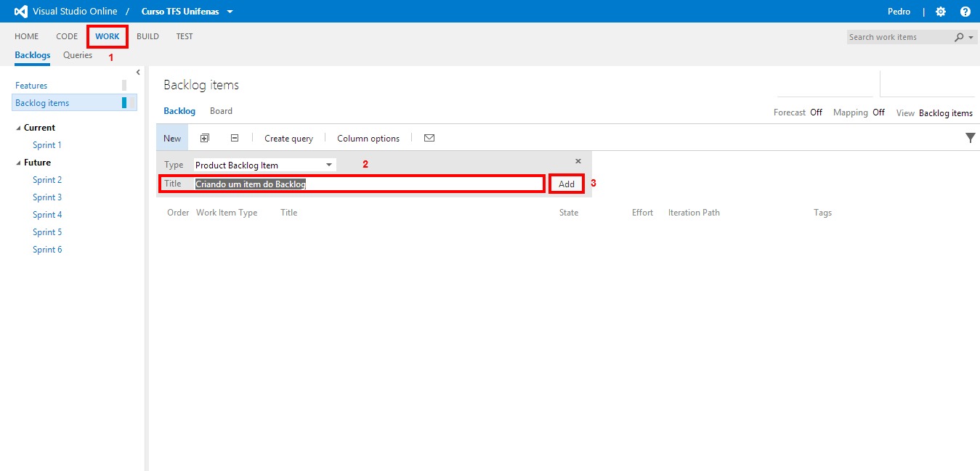Viewport: 980px width, 471px height.
Task: Click the Backlog items blue indicator bar
Action: click(x=124, y=103)
